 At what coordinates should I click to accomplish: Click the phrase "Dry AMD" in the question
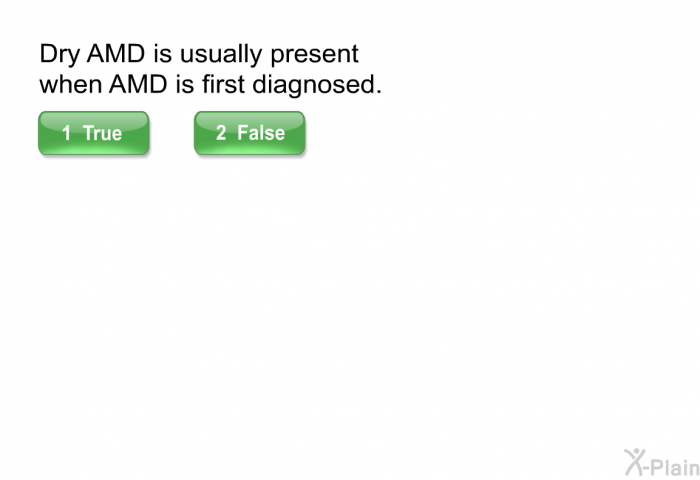coord(92,54)
